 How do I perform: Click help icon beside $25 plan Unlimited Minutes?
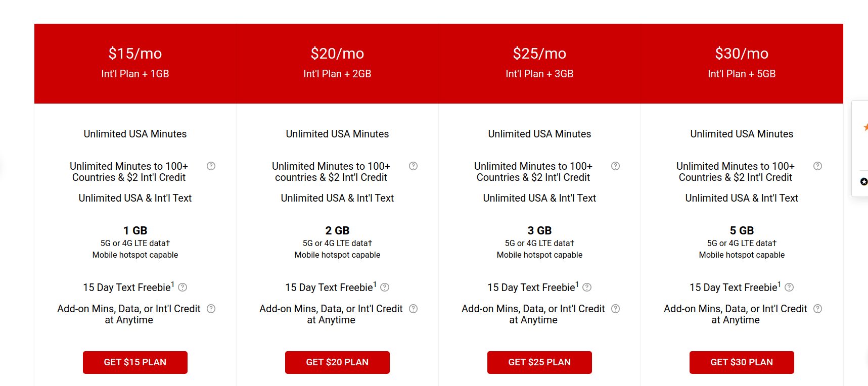[x=616, y=166]
